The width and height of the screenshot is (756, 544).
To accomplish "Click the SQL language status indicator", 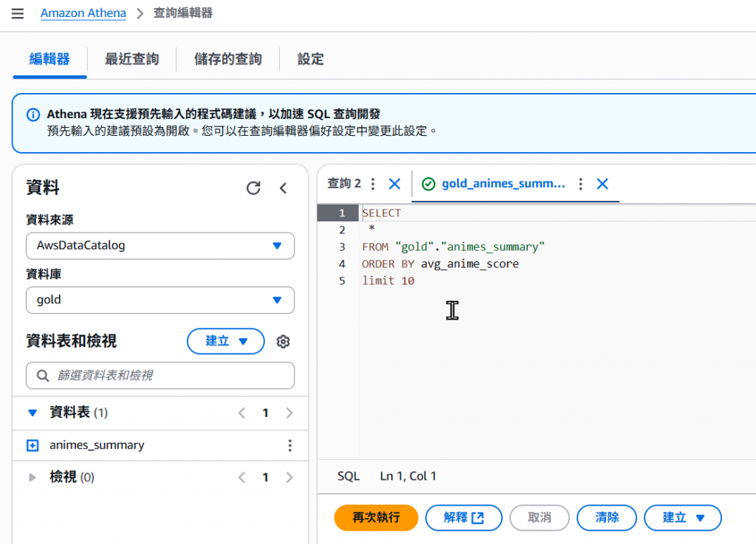I will pyautogui.click(x=348, y=477).
